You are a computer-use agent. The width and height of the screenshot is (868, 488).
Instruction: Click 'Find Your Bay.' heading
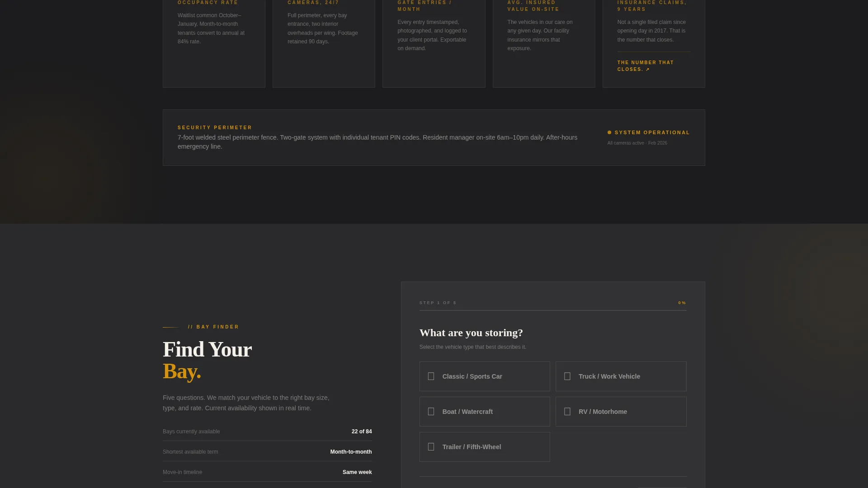[207, 360]
